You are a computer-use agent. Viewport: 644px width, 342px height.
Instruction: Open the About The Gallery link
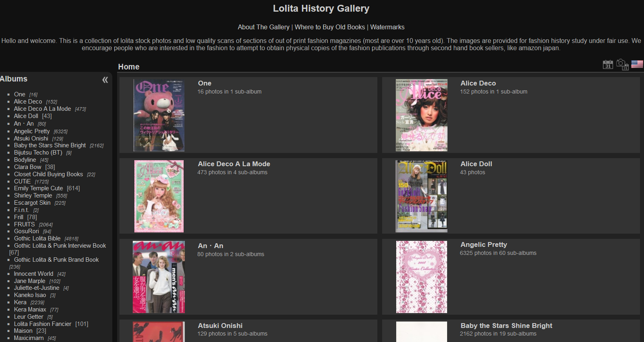click(x=263, y=27)
